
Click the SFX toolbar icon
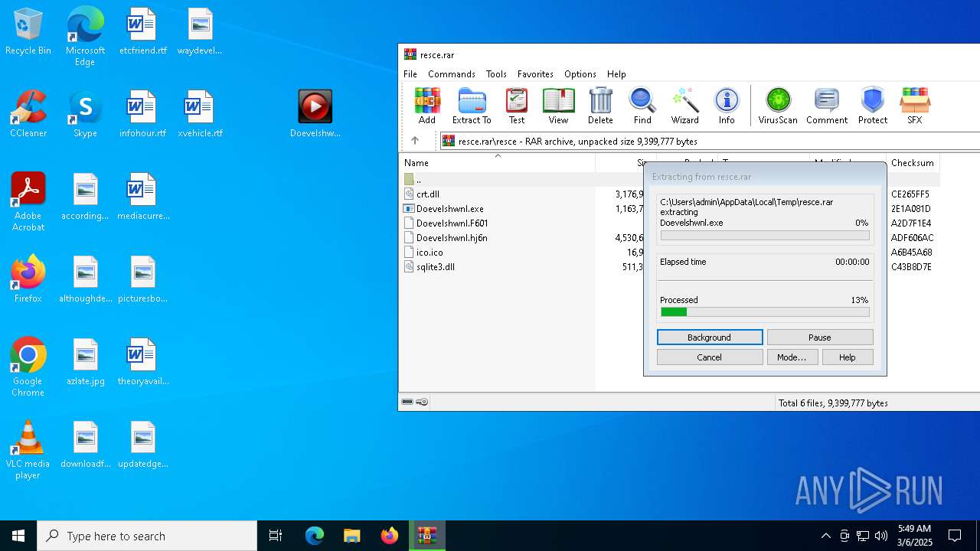click(914, 106)
